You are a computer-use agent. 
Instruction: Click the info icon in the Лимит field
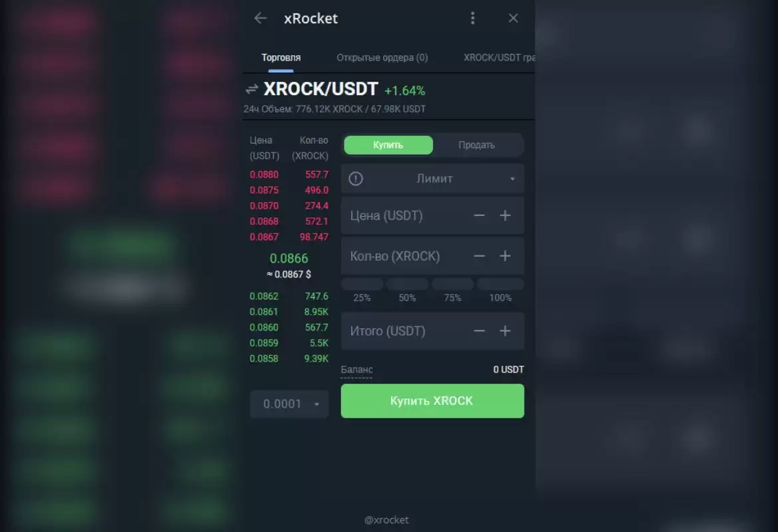coord(356,179)
